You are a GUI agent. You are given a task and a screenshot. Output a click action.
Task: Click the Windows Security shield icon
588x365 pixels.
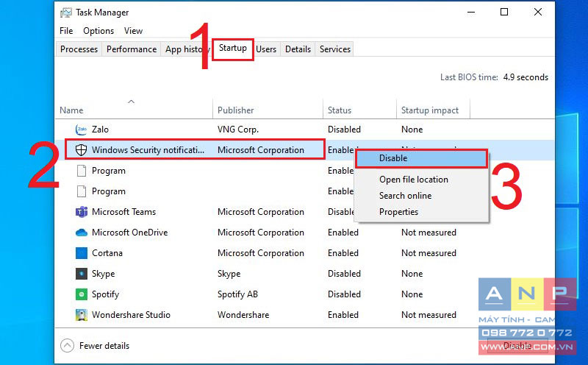pyautogui.click(x=81, y=150)
